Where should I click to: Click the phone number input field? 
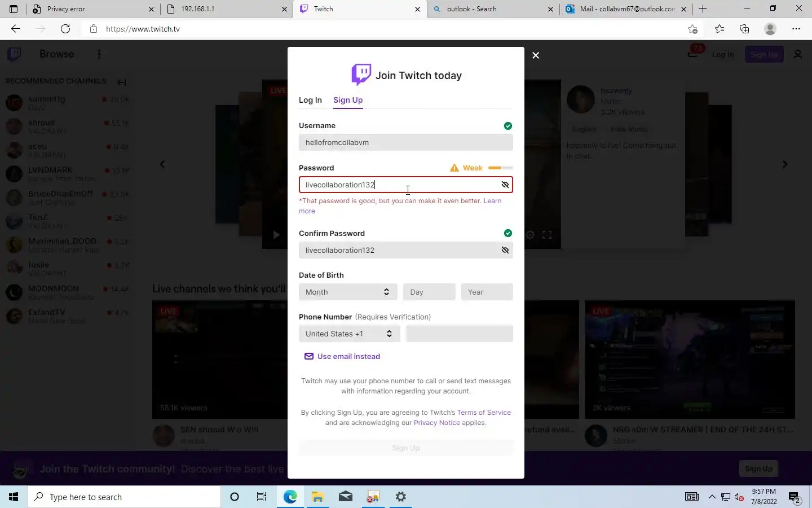point(460,334)
